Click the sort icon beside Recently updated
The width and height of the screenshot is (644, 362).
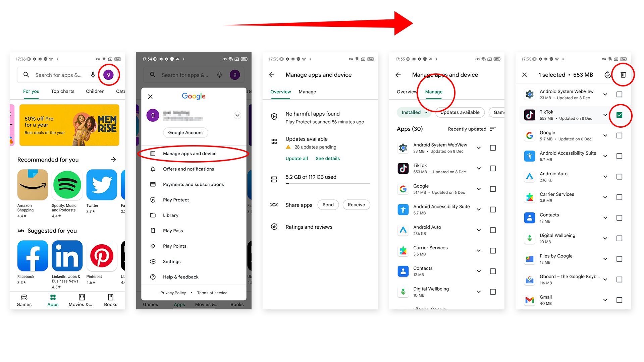click(x=493, y=129)
